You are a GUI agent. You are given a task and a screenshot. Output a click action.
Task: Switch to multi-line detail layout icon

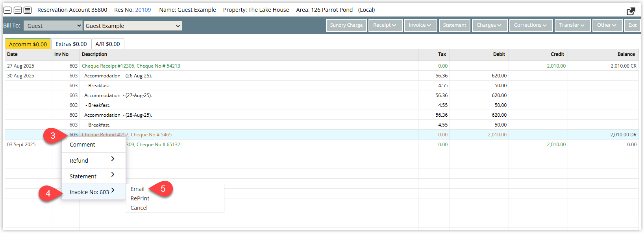click(28, 10)
